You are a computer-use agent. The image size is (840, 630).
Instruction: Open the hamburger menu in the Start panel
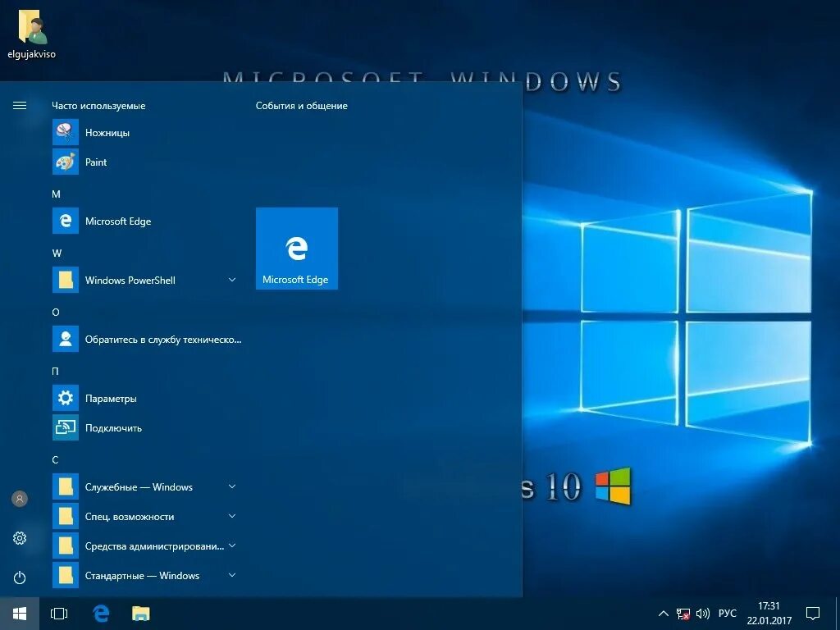point(20,106)
